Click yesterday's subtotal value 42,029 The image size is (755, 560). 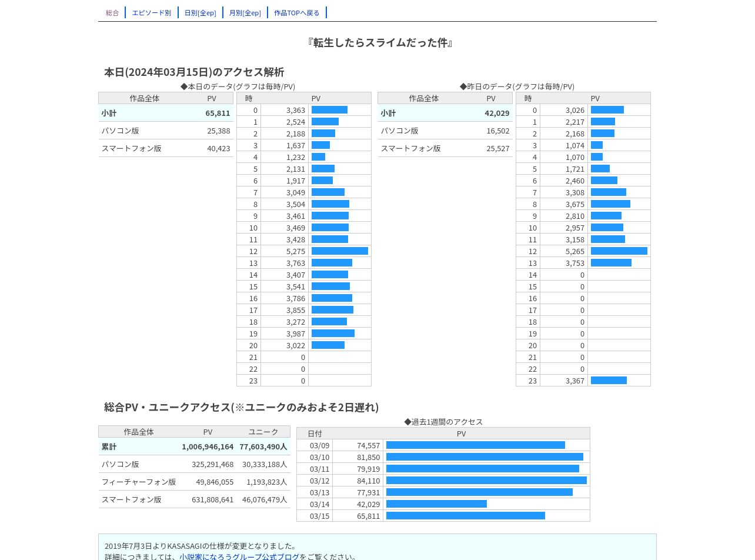click(x=497, y=113)
